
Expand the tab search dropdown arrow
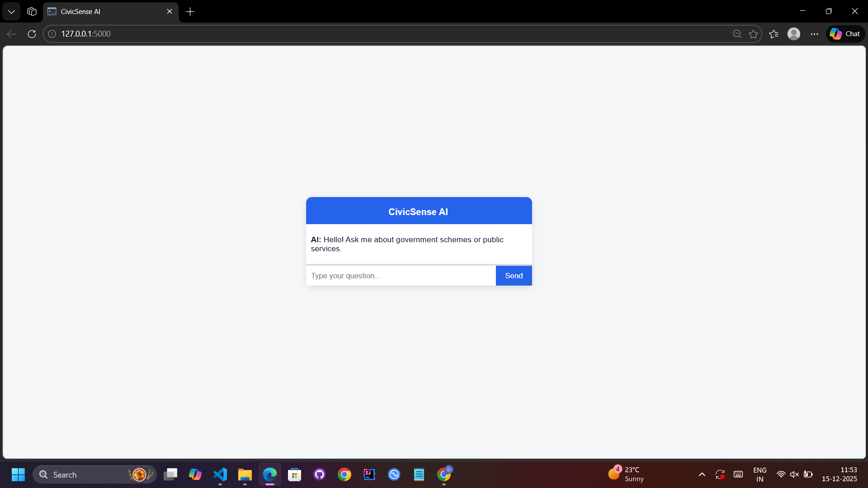coord(11,12)
